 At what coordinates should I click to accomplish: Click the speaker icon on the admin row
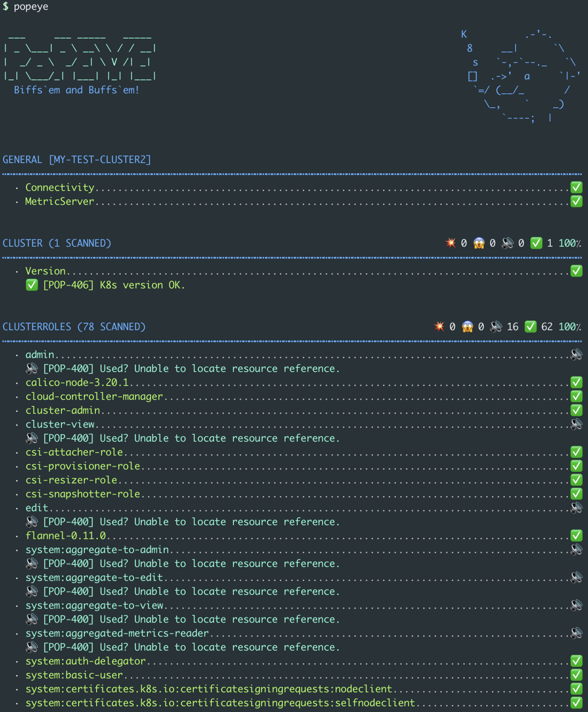(x=576, y=355)
